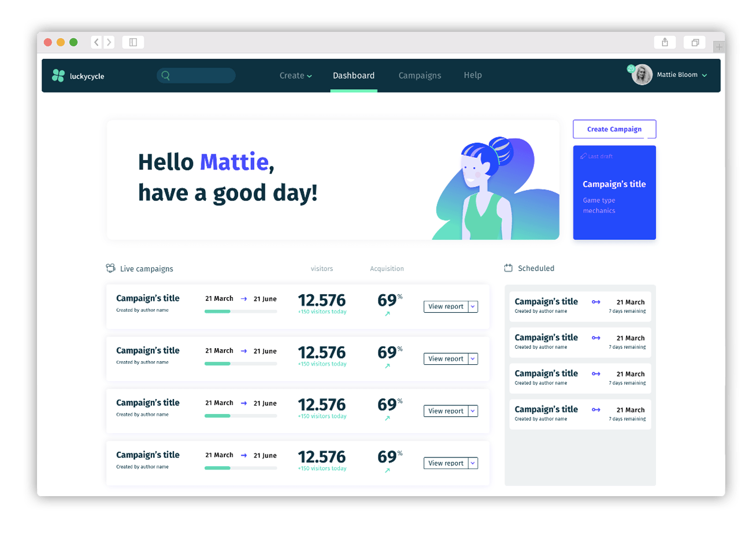Go forward with the browser forward arrow

109,42
